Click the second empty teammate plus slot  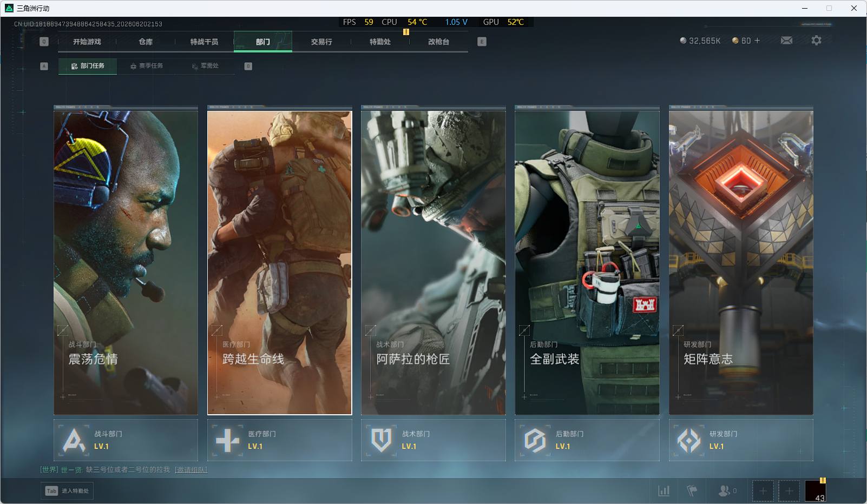pyautogui.click(x=789, y=491)
